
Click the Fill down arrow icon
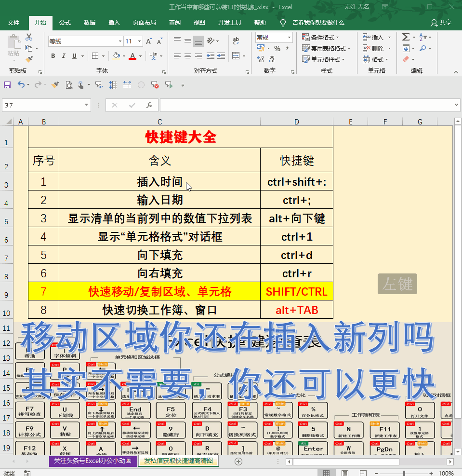(x=406, y=48)
